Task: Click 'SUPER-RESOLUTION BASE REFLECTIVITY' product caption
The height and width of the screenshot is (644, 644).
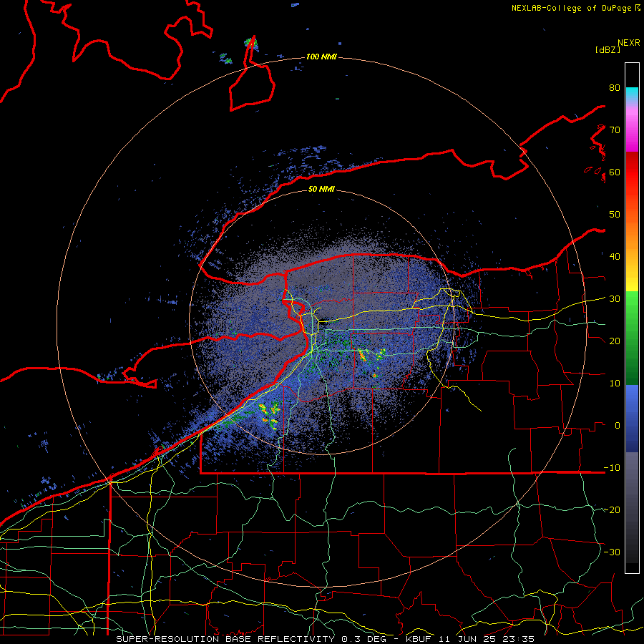Action: (x=225, y=639)
